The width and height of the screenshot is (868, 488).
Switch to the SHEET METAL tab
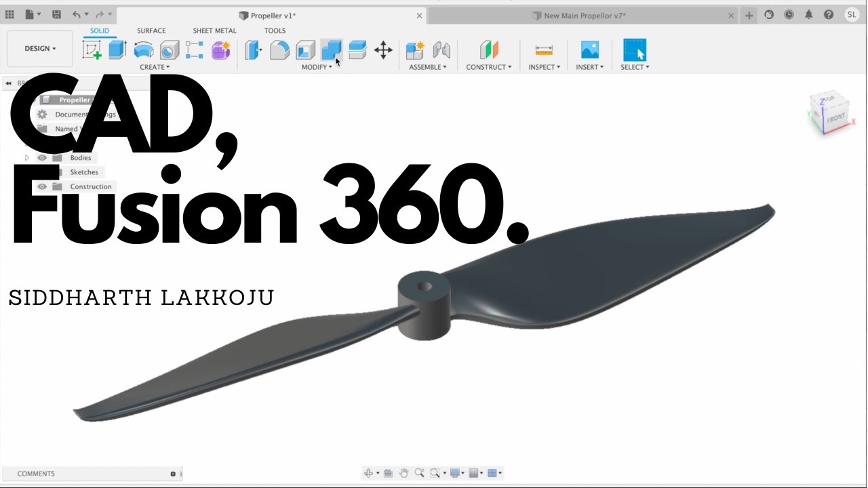click(x=214, y=30)
